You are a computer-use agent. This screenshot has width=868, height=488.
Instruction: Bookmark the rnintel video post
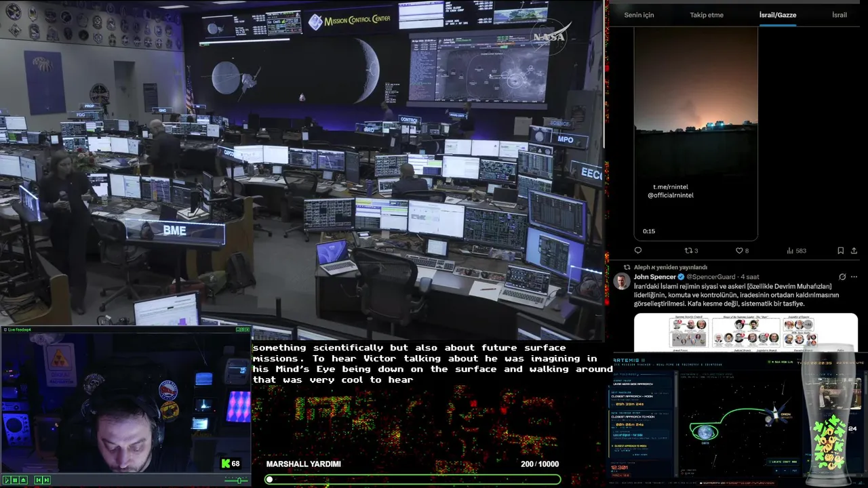click(840, 250)
